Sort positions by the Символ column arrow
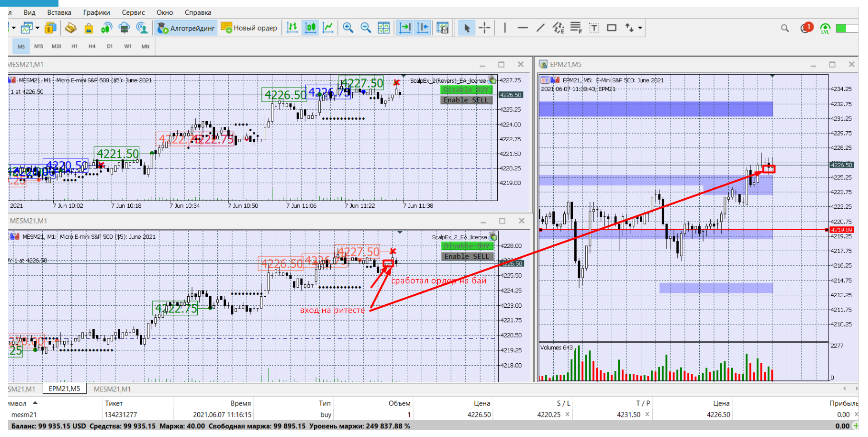 pyautogui.click(x=35, y=403)
